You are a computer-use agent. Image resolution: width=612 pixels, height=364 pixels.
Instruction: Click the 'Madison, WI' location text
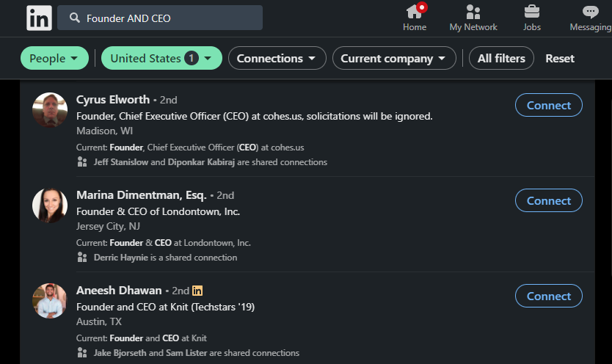[105, 131]
